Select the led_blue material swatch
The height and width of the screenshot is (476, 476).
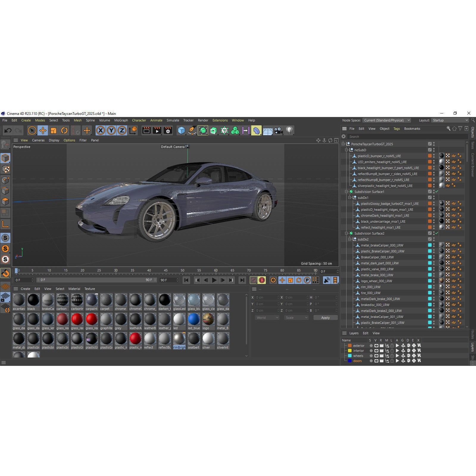point(194,319)
